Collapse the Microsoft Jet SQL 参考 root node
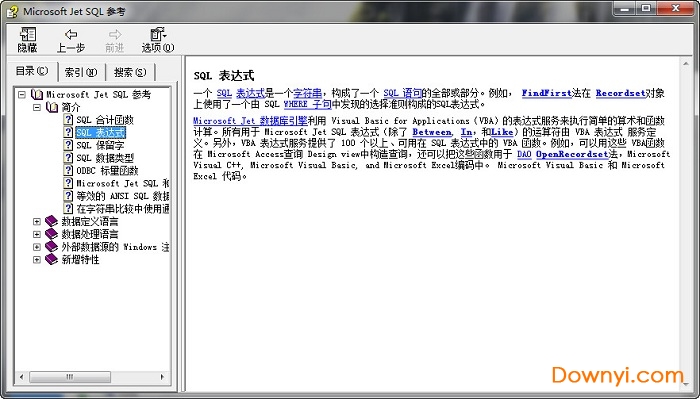Viewport: 700px width, 399px height. (x=21, y=95)
